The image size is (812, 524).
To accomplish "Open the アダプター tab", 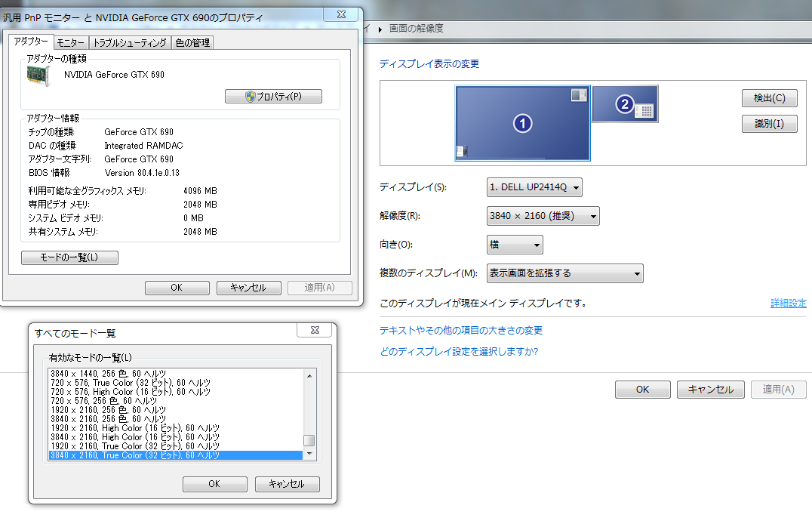I will coord(31,42).
